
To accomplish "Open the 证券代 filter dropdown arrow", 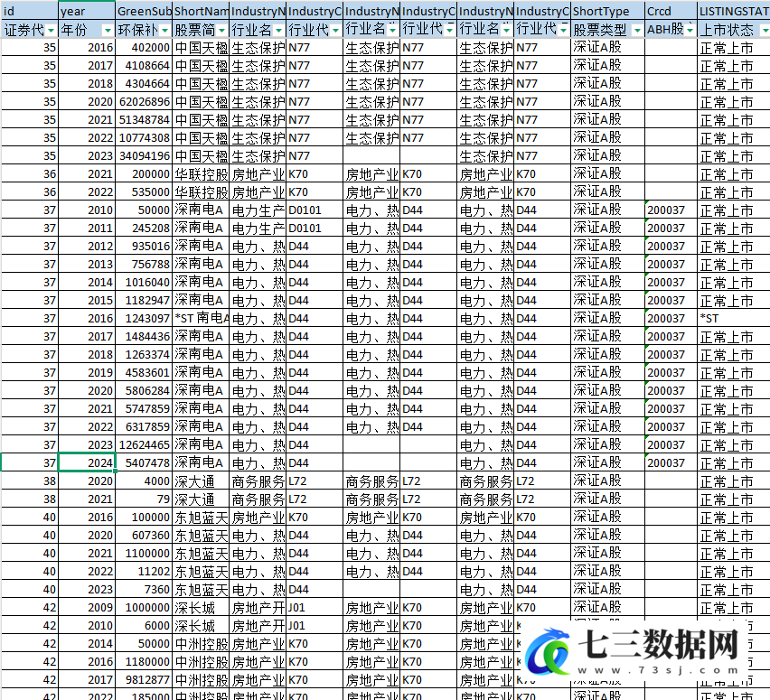I will pos(52,31).
